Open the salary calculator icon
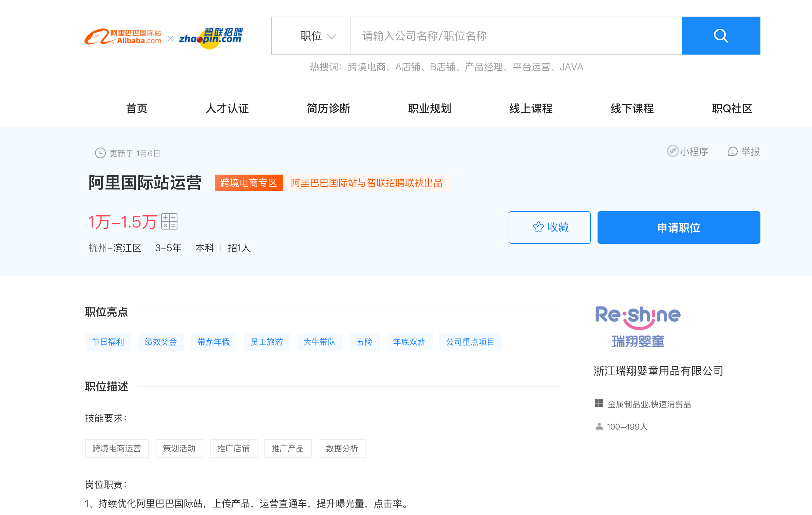The height and width of the screenshot is (515, 812). point(169,221)
